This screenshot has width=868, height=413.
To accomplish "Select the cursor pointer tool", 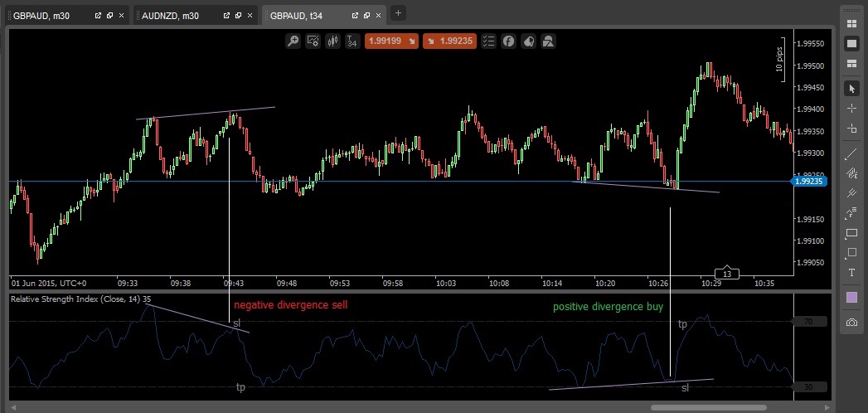I will (x=852, y=88).
